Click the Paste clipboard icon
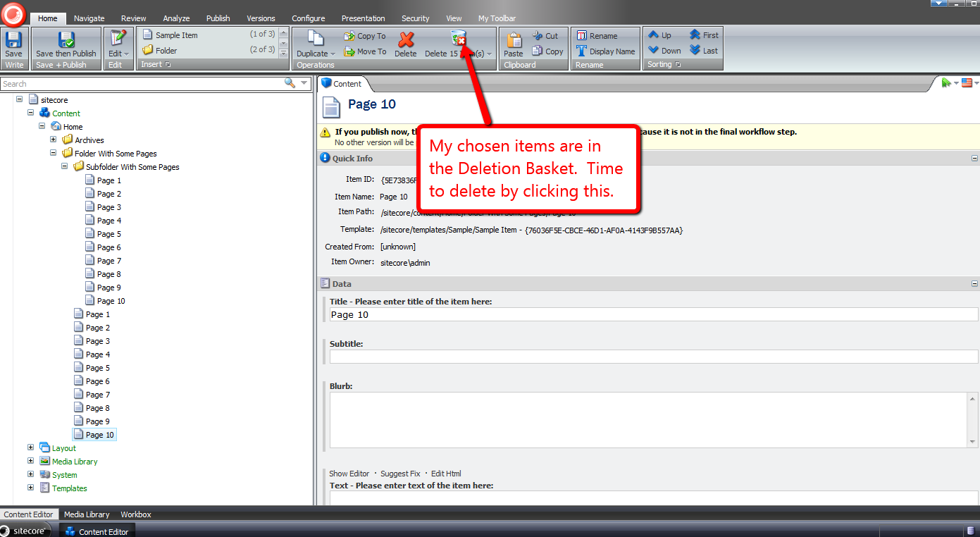The image size is (980, 537). pyautogui.click(x=514, y=41)
